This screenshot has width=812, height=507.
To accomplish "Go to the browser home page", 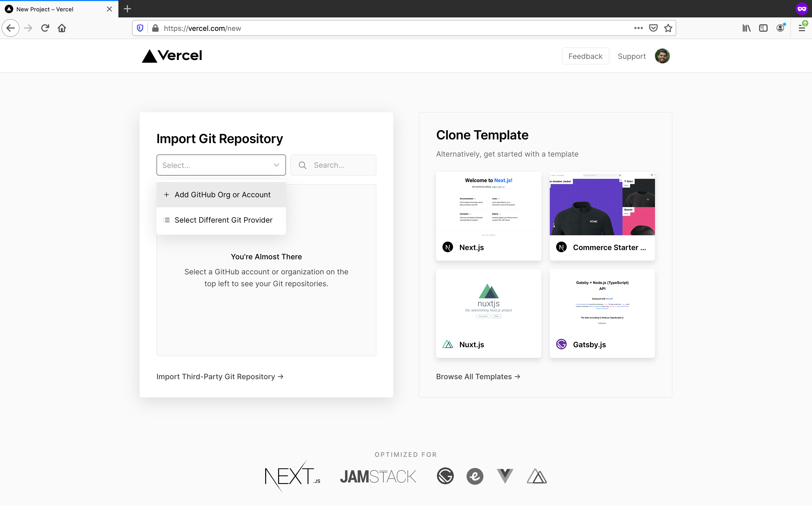I will pyautogui.click(x=62, y=28).
